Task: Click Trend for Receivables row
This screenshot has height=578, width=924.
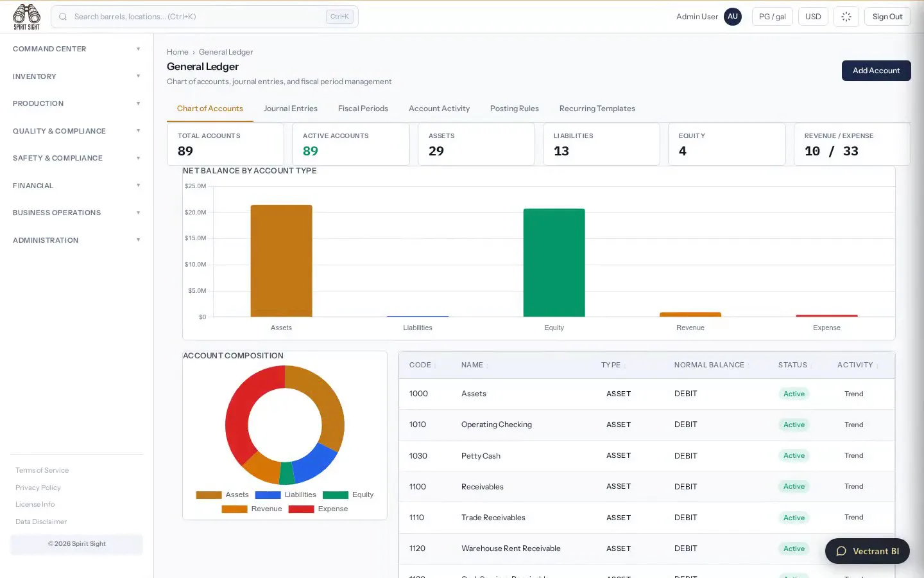Action: 853,486
